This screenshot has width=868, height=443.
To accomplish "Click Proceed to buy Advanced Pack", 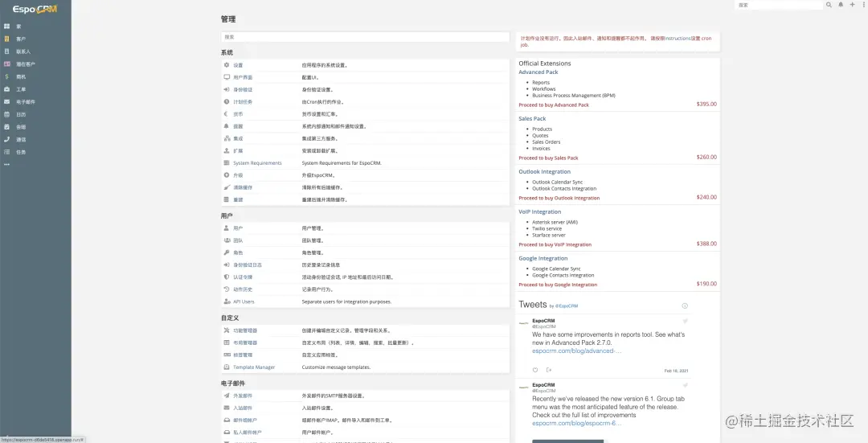I will click(554, 105).
